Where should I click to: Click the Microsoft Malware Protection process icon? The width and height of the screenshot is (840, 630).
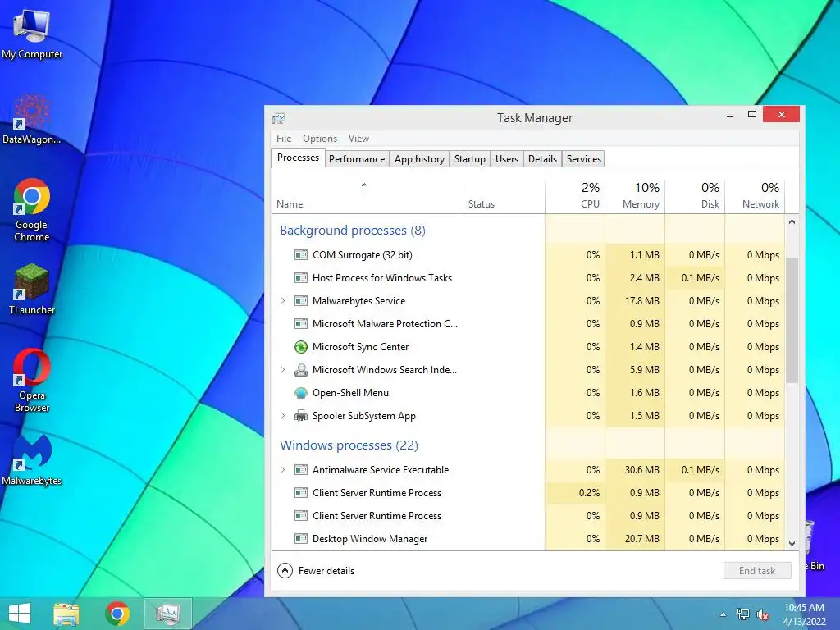click(301, 324)
